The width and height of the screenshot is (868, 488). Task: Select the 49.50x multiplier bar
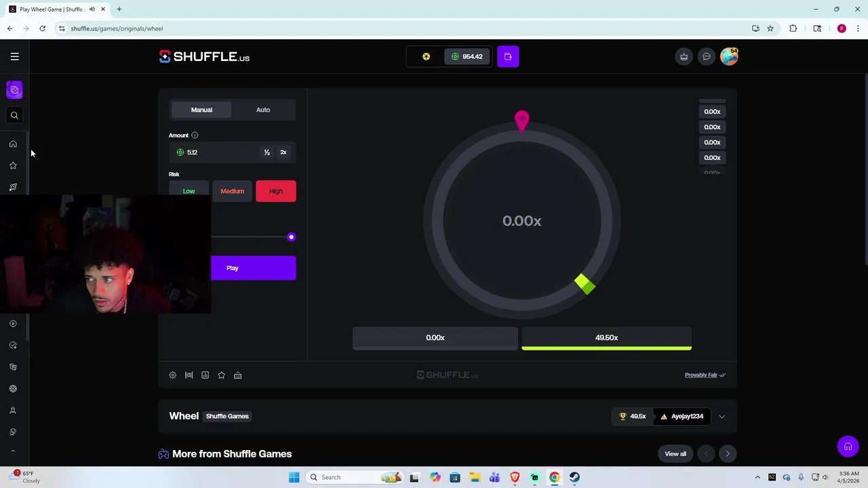tap(606, 338)
